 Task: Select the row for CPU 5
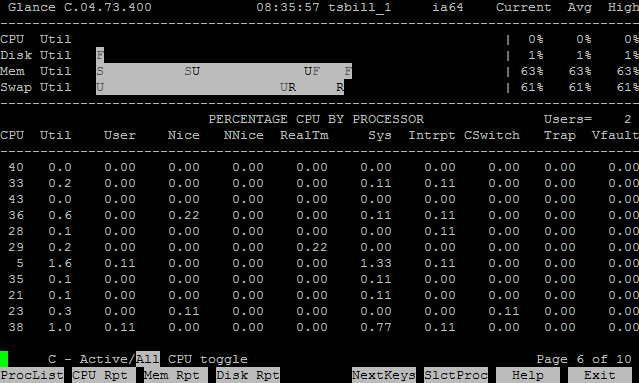[320, 263]
